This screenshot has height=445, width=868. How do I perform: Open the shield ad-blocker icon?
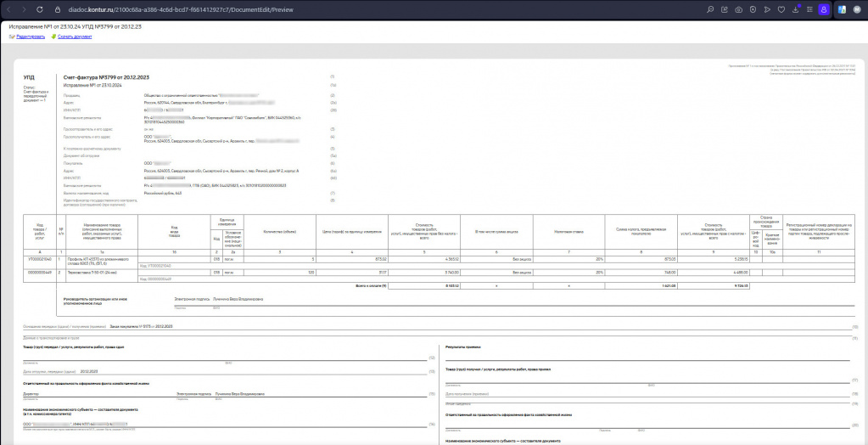pyautogui.click(x=753, y=9)
